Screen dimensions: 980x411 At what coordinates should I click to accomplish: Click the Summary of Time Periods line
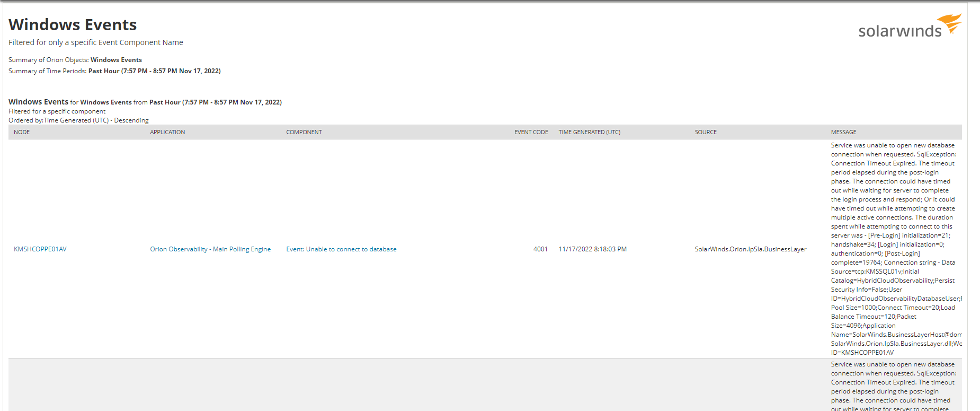[x=114, y=71]
